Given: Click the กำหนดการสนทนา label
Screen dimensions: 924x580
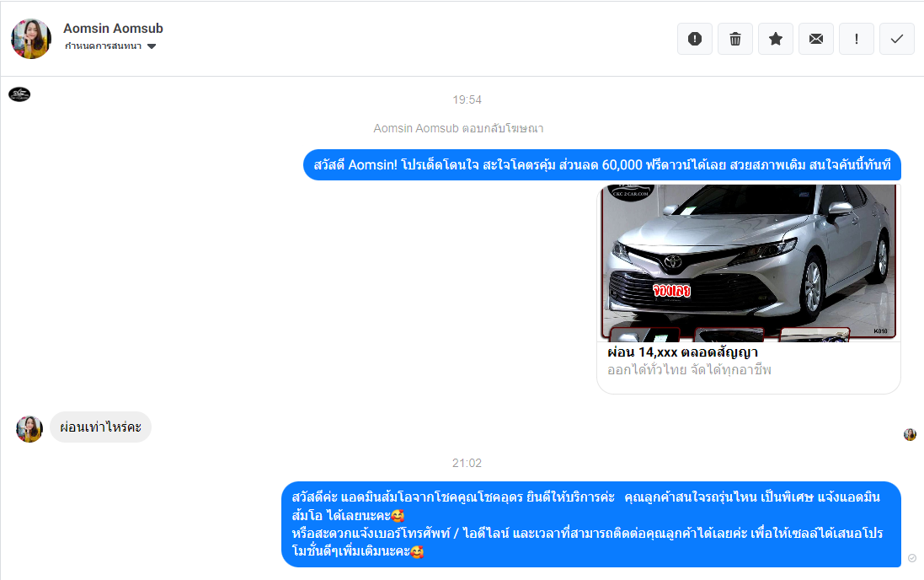Looking at the screenshot, I should [103, 46].
